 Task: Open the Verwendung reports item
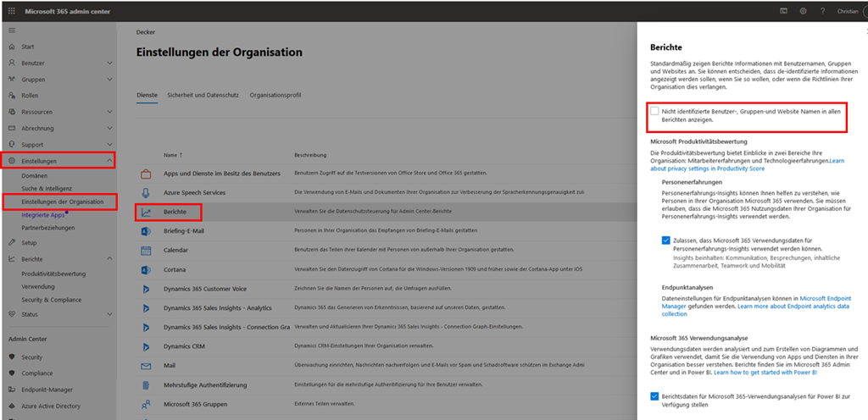click(x=38, y=287)
